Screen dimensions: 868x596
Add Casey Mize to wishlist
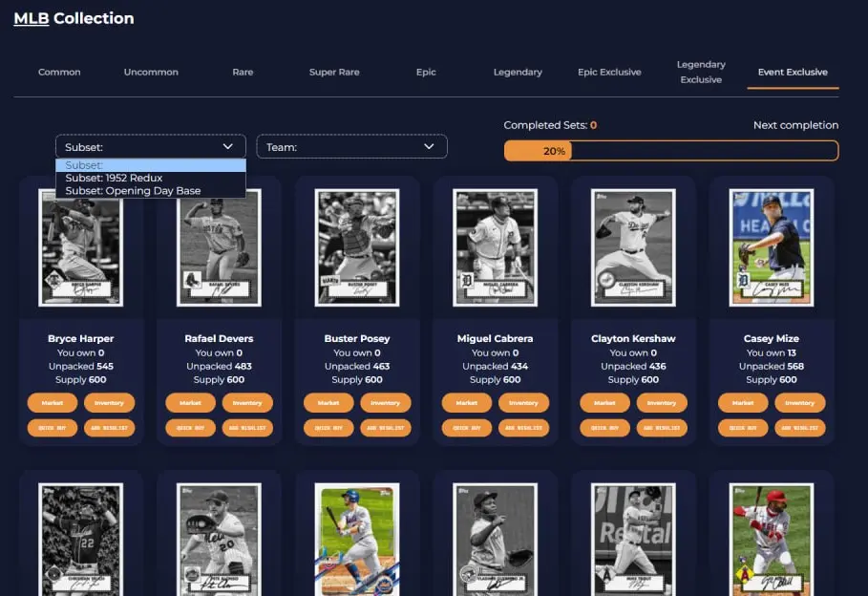(800, 428)
